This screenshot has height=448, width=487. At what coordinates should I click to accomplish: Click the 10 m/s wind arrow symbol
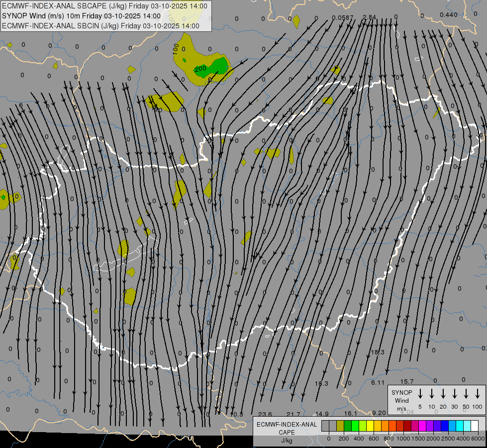tap(432, 394)
